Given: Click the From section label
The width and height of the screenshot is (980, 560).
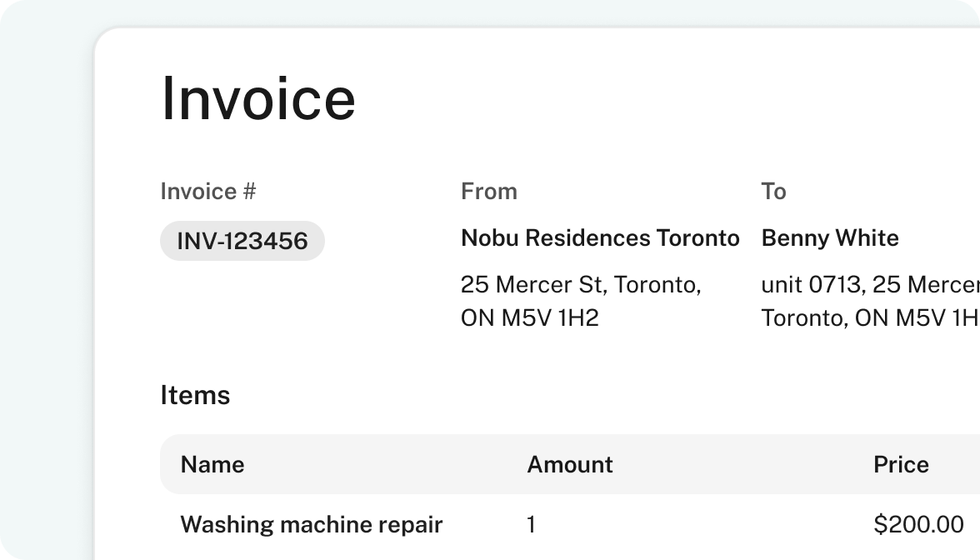Looking at the screenshot, I should (488, 192).
